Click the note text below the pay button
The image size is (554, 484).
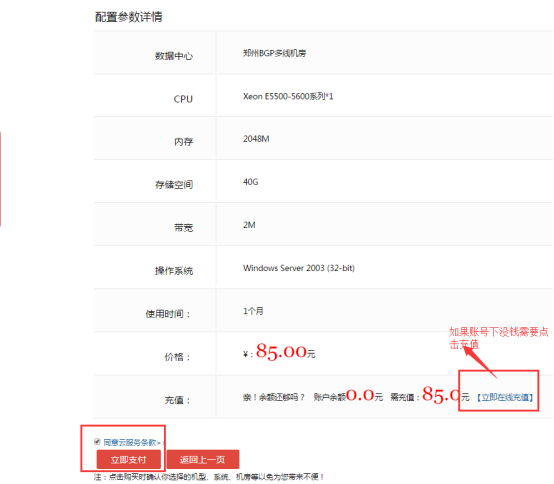point(209,477)
